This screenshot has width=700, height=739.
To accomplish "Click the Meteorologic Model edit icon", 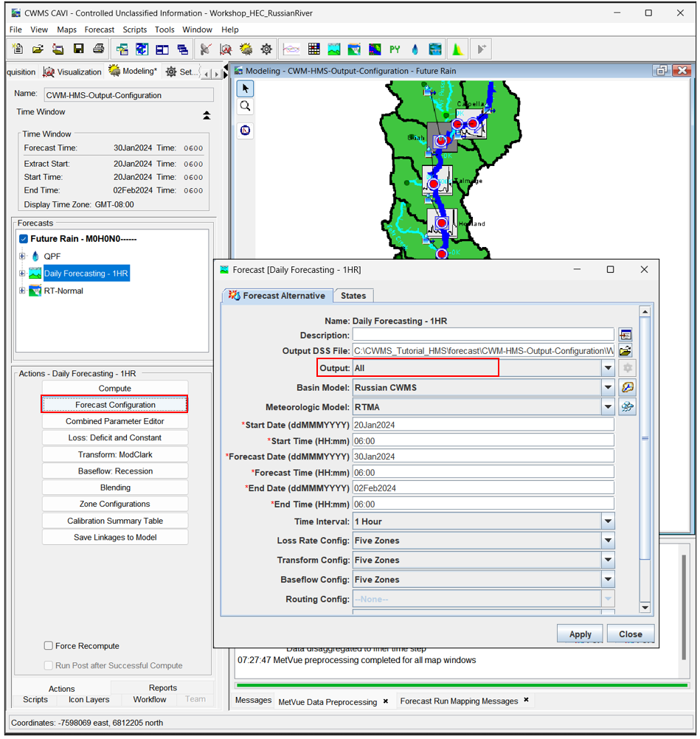I will pyautogui.click(x=627, y=406).
